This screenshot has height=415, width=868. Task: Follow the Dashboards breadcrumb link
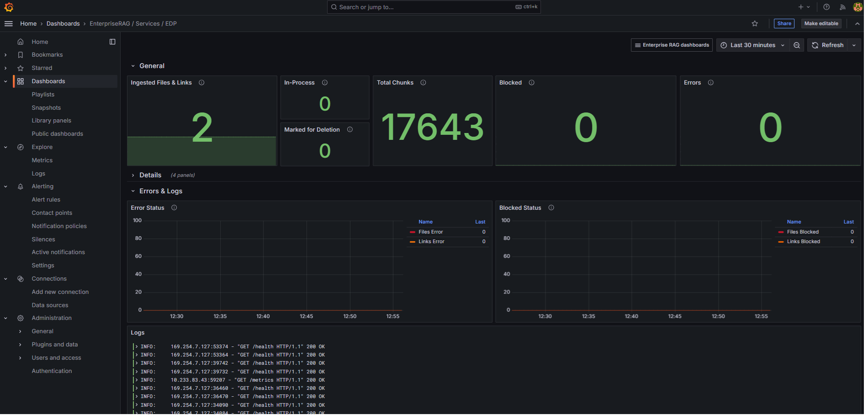[x=63, y=24]
